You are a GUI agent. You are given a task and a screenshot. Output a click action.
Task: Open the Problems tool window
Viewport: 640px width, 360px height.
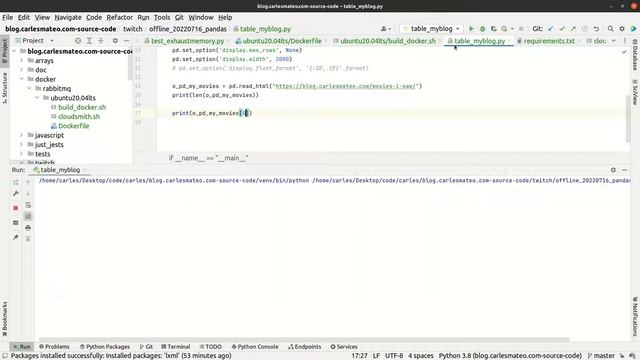(54, 347)
